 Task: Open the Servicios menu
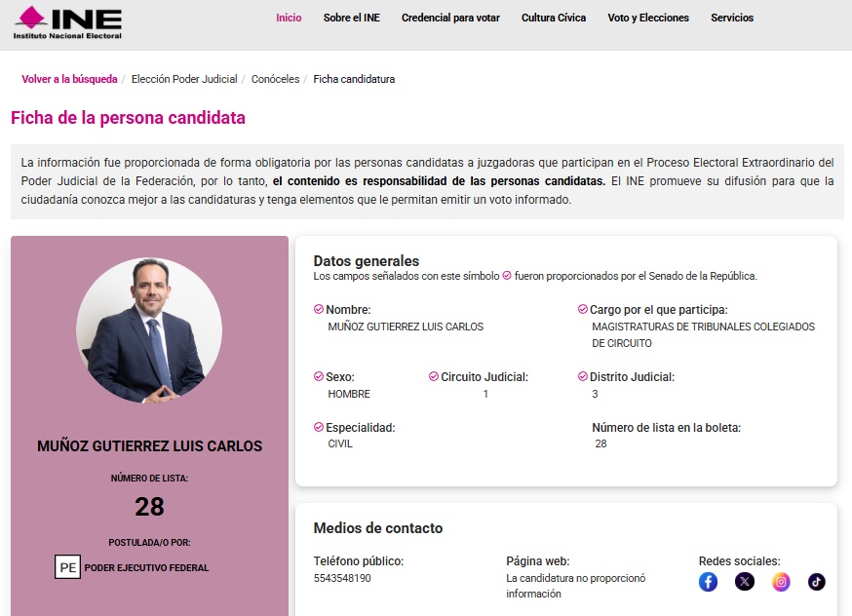(x=732, y=18)
